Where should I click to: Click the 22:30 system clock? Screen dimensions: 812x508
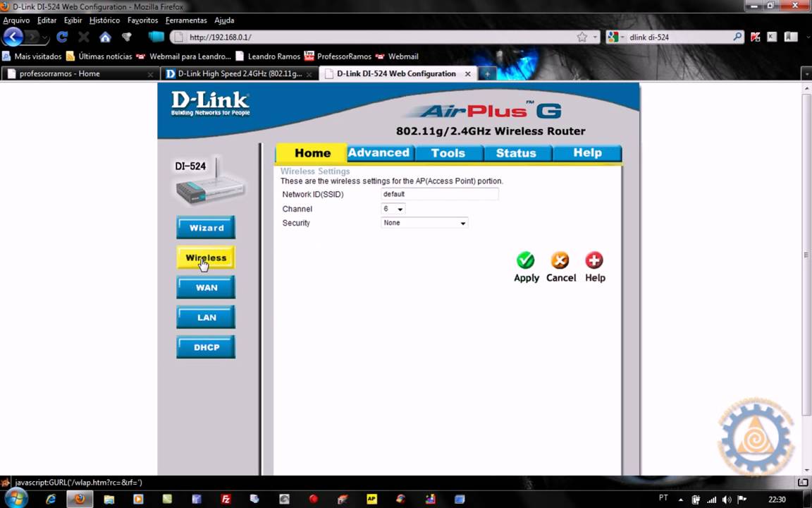(777, 500)
